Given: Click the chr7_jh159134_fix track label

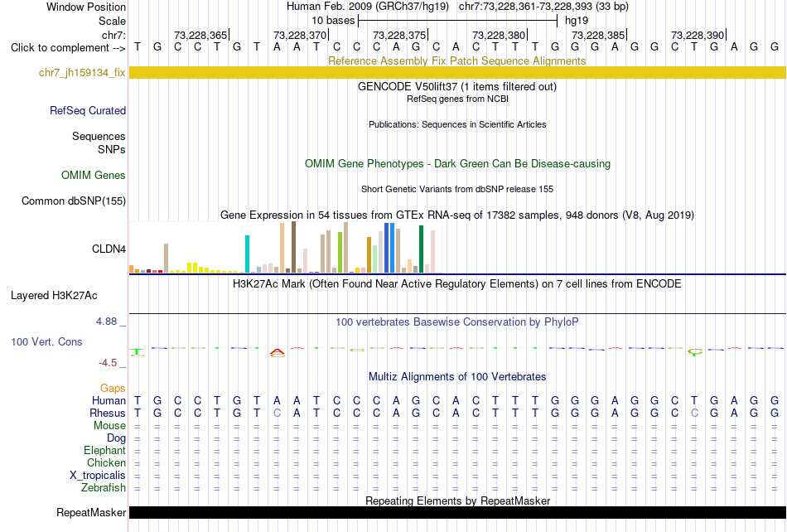Looking at the screenshot, I should click(x=82, y=73).
